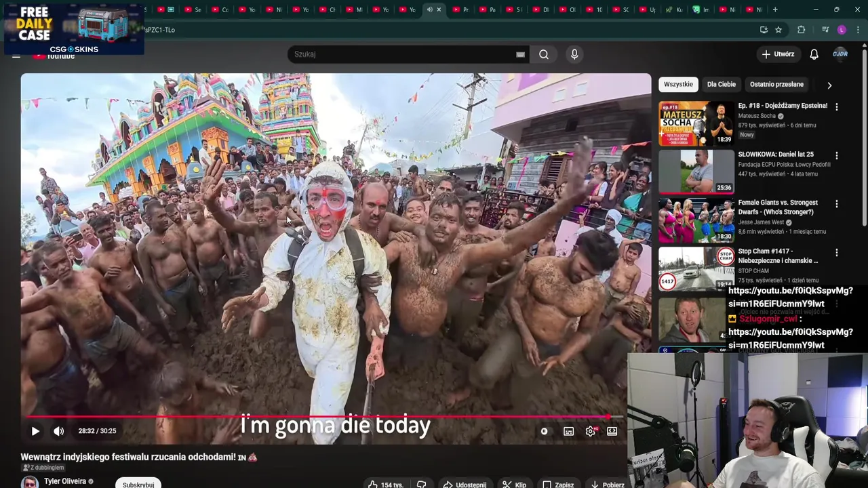
Task: Open options for the Stop Cham #1417 video
Action: coord(836,253)
